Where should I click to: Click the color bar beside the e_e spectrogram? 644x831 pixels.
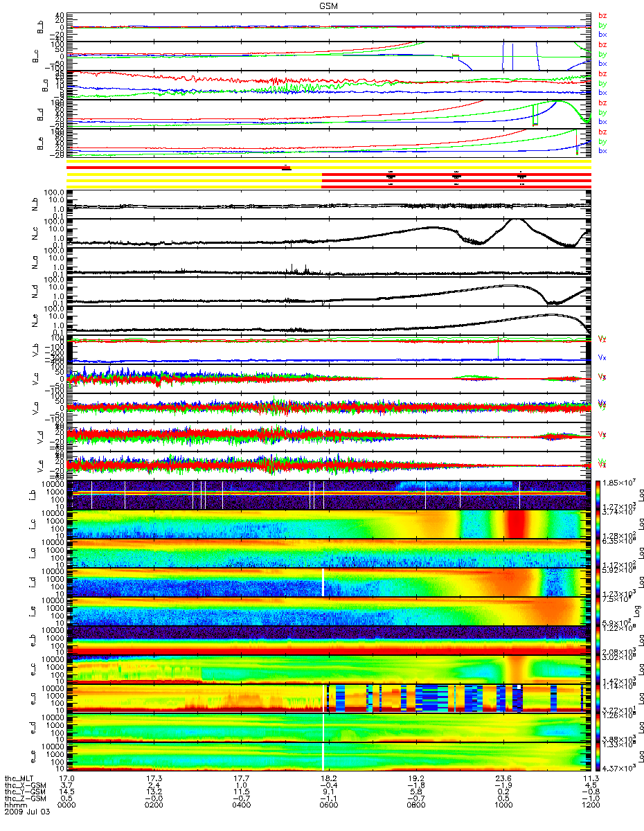coord(599,756)
